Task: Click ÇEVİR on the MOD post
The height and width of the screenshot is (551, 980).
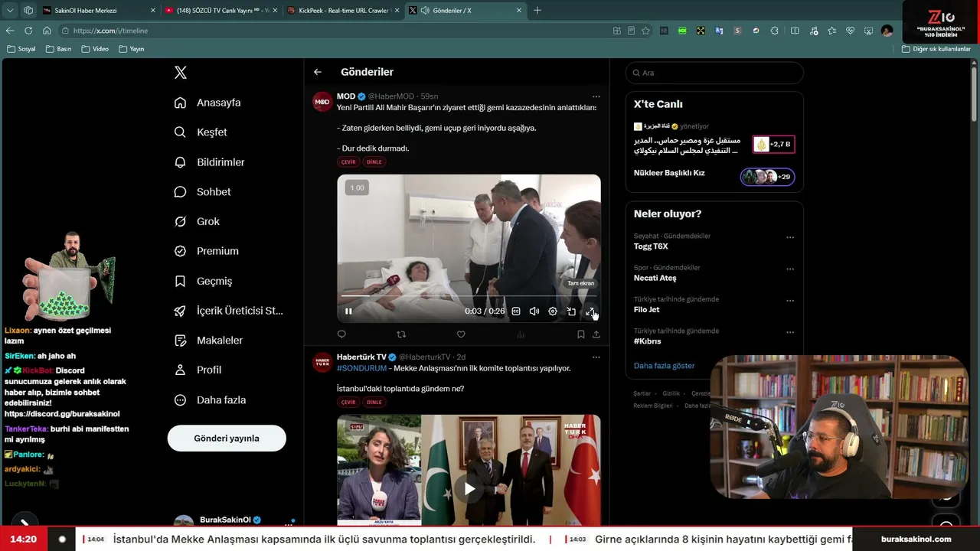Action: (x=348, y=162)
